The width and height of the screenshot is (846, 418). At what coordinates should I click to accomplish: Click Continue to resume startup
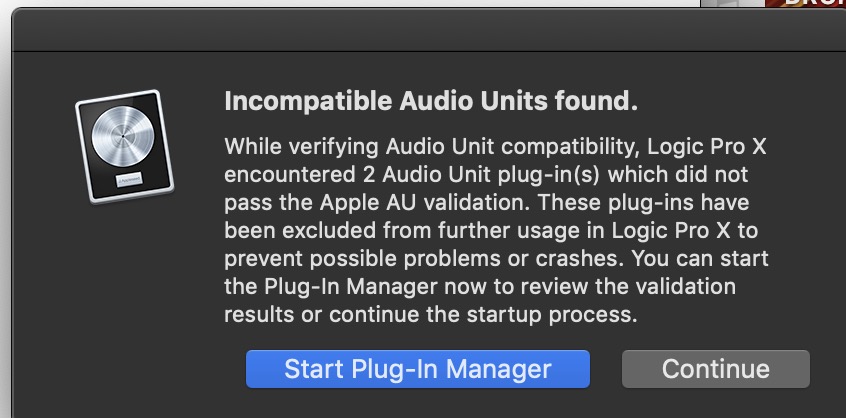pyautogui.click(x=715, y=368)
